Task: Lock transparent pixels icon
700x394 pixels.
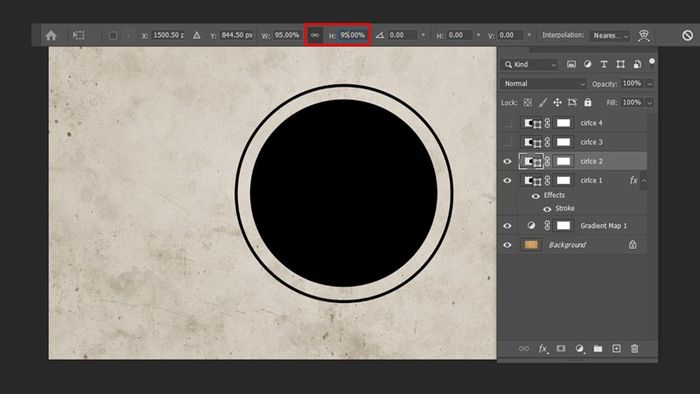Action: (528, 103)
